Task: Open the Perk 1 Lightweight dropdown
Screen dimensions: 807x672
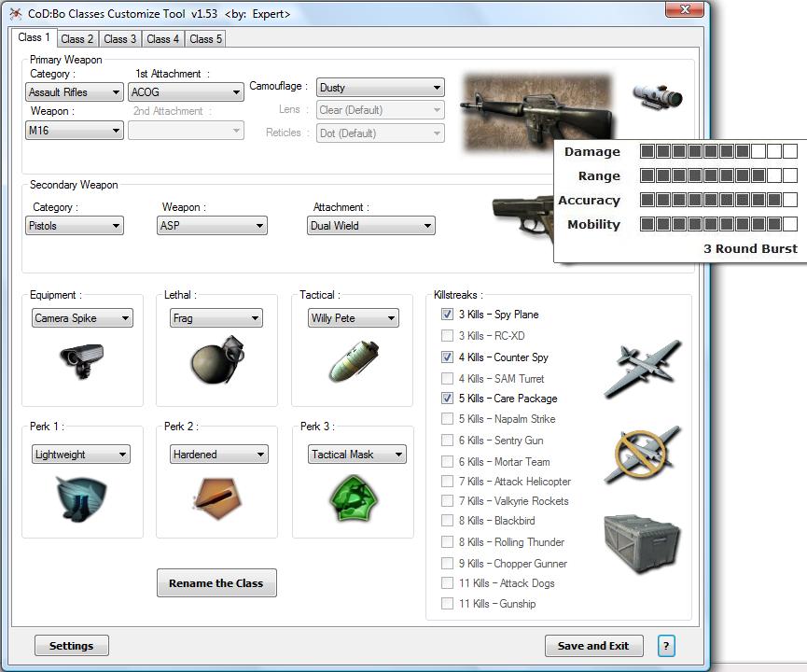Action: (x=81, y=455)
